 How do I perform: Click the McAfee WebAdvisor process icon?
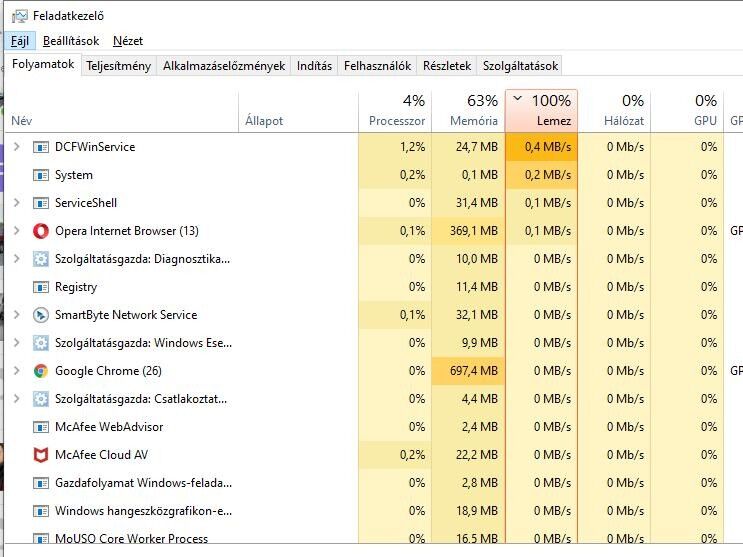tap(41, 427)
